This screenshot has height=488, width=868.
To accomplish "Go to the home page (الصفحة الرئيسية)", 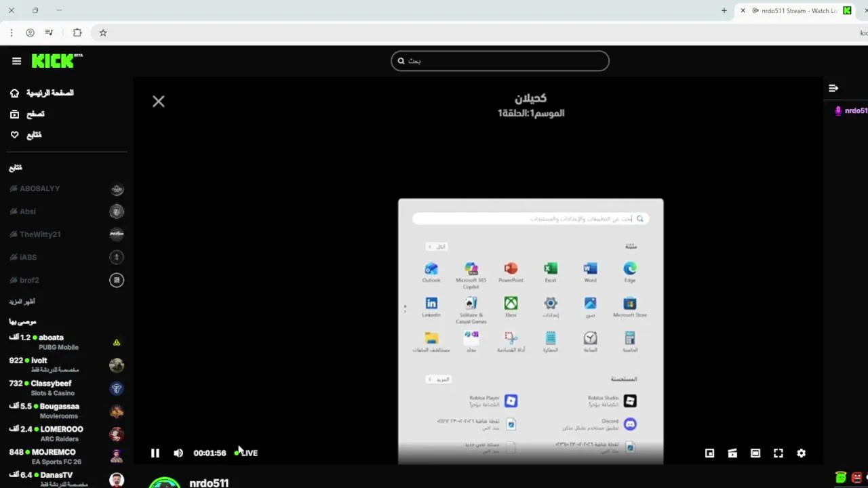I will pos(42,93).
